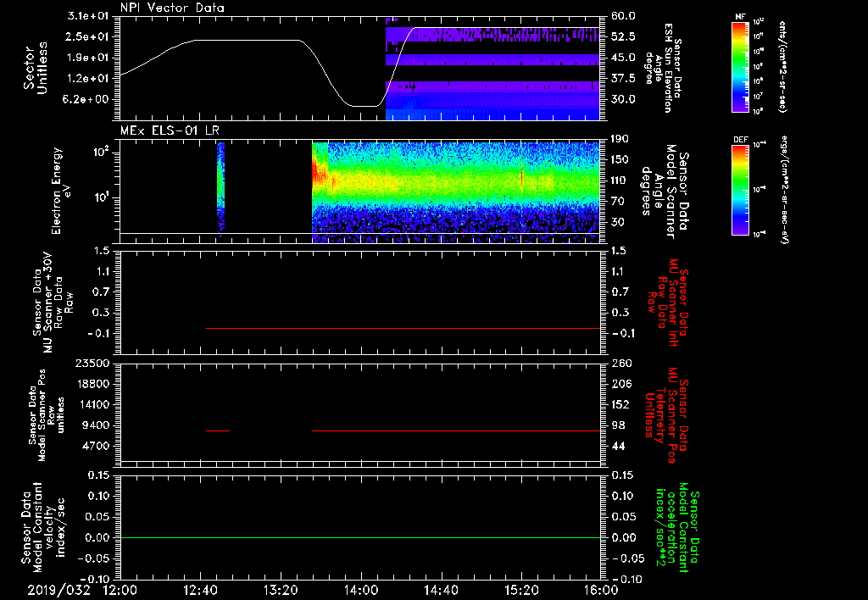The image size is (868, 600).
Task: Click the red 'MU Scanner Pos Telemetry' label
Action: 667,415
